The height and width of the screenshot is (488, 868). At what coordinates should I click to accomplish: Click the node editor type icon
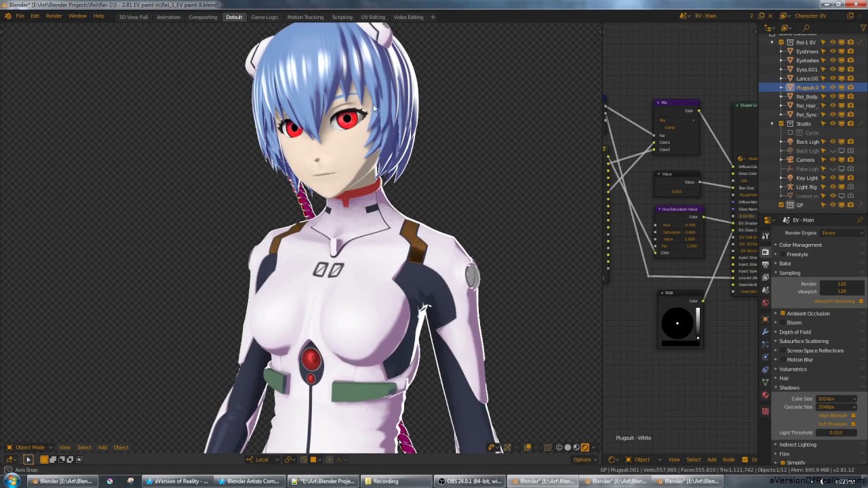pyautogui.click(x=612, y=460)
